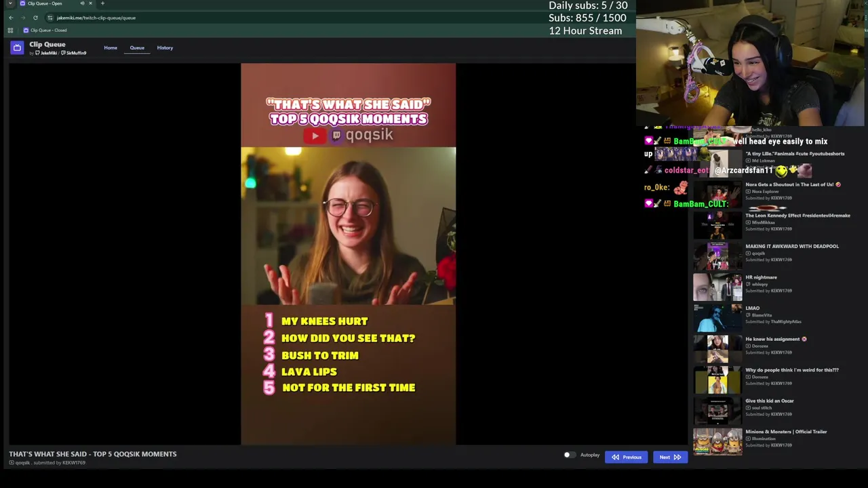Open 'A tiny Lille' queue clip title
The image size is (868, 488).
pyautogui.click(x=795, y=153)
